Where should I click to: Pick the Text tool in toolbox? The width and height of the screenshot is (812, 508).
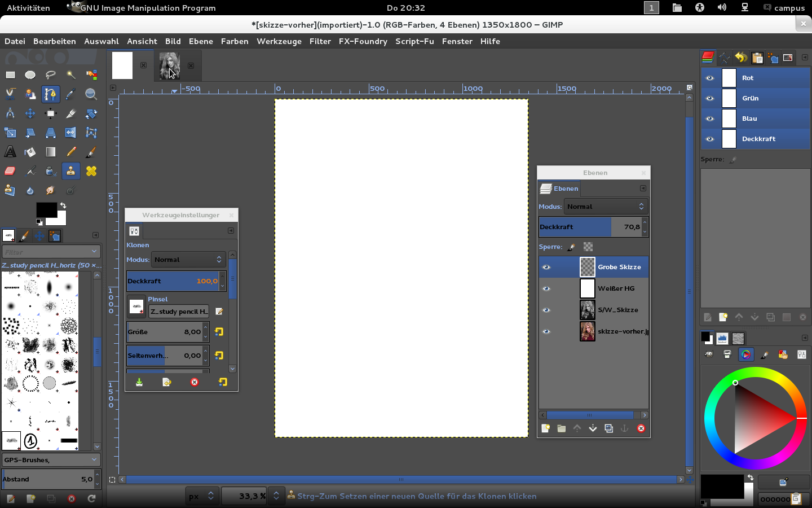click(10, 152)
